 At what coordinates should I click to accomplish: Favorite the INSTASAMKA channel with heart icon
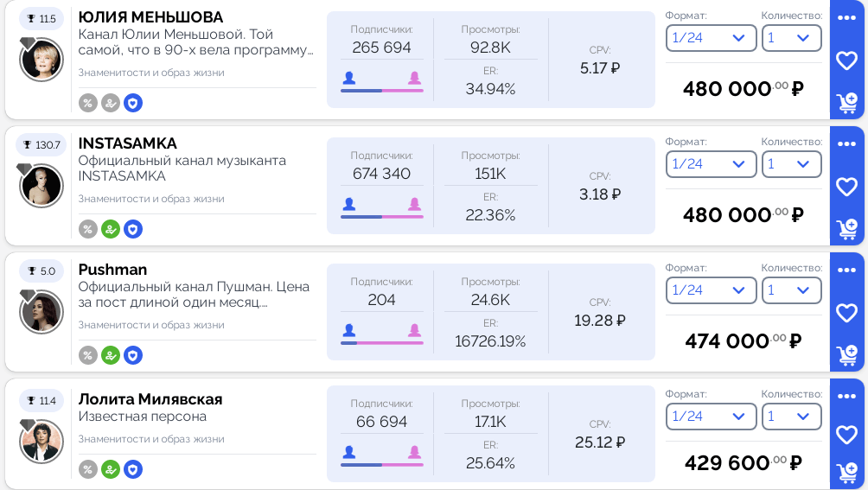point(846,187)
